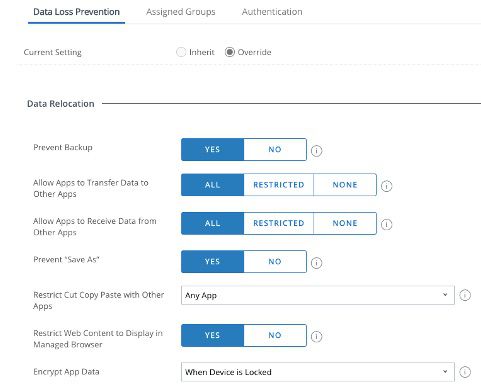Set Prevent Save As to NO
The width and height of the screenshot is (481, 392).
click(x=275, y=262)
